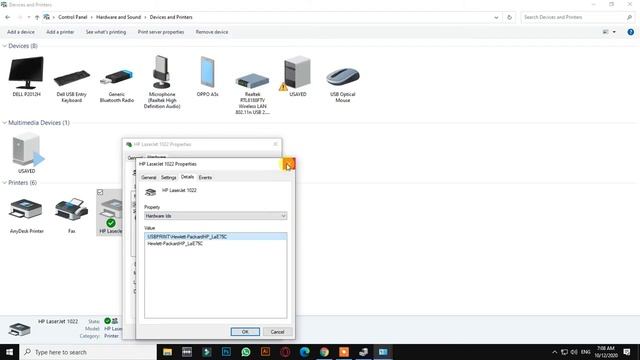640x360 pixels.
Task: Click the taskbar Type here to search box
Action: (88, 352)
